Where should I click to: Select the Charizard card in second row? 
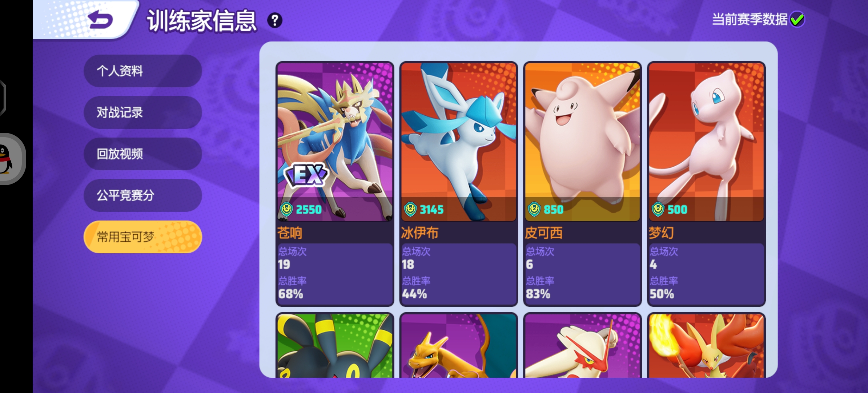click(x=459, y=346)
